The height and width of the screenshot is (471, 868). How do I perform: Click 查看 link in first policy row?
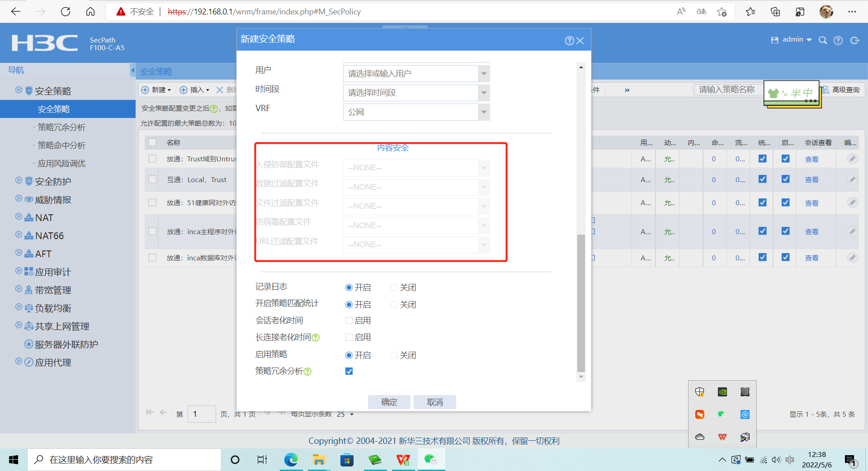(x=812, y=159)
